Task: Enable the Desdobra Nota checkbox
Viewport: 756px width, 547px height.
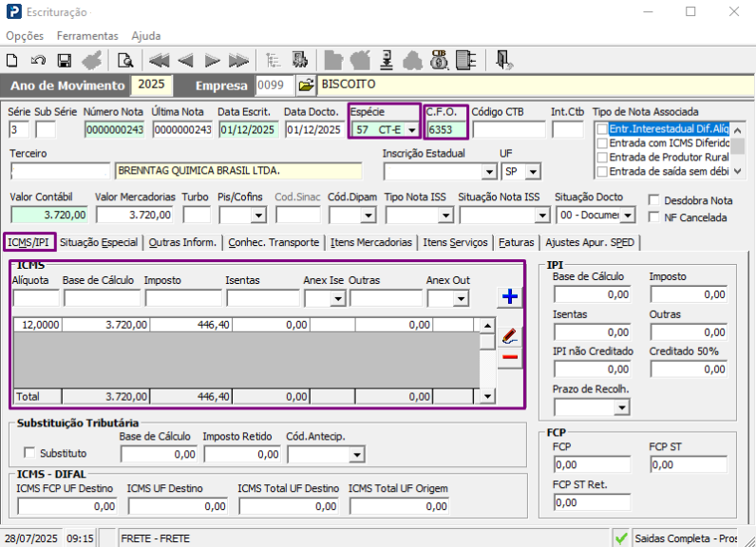Action: click(x=653, y=200)
